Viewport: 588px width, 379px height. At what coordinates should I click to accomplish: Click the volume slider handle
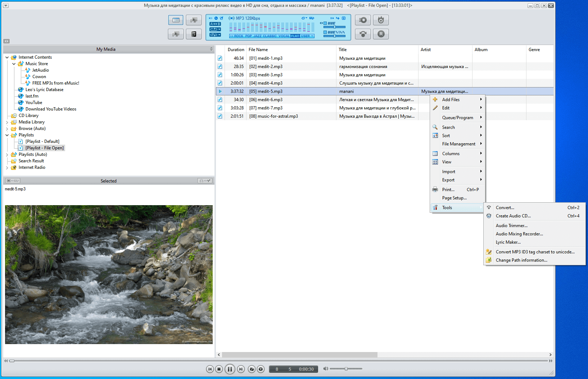click(x=346, y=369)
